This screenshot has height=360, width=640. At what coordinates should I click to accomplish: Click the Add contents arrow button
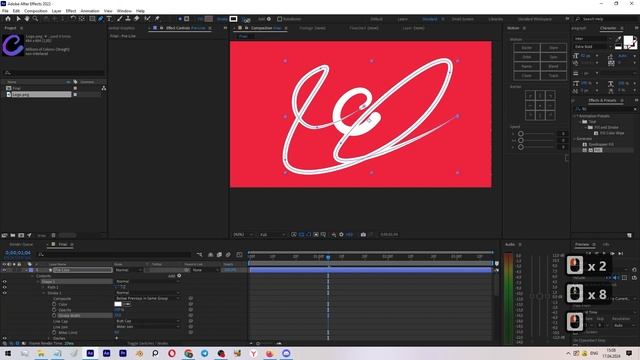pyautogui.click(x=179, y=276)
